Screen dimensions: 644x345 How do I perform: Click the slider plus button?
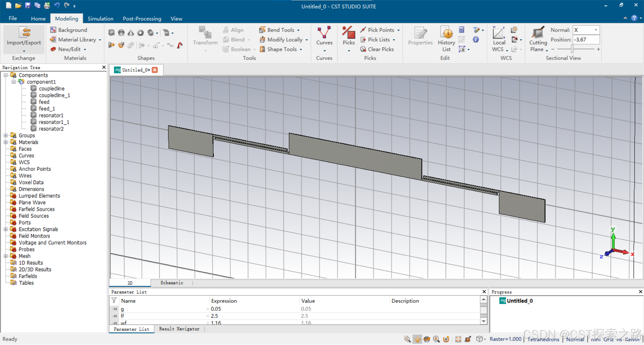[598, 49]
